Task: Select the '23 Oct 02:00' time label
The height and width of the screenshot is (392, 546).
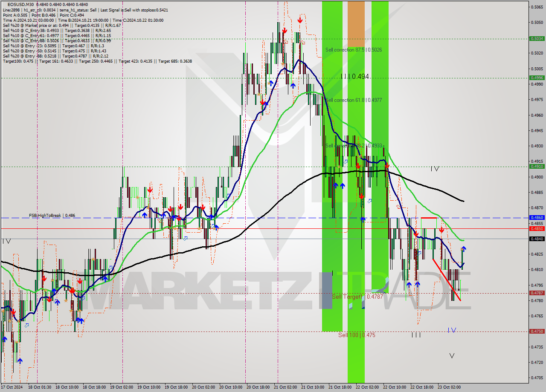Action: click(449, 387)
